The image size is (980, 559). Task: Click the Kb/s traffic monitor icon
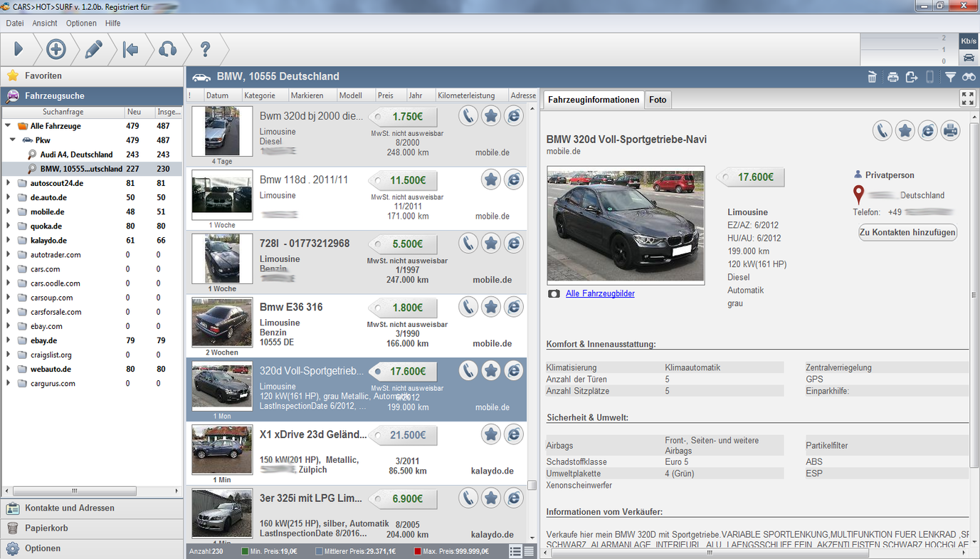point(969,41)
